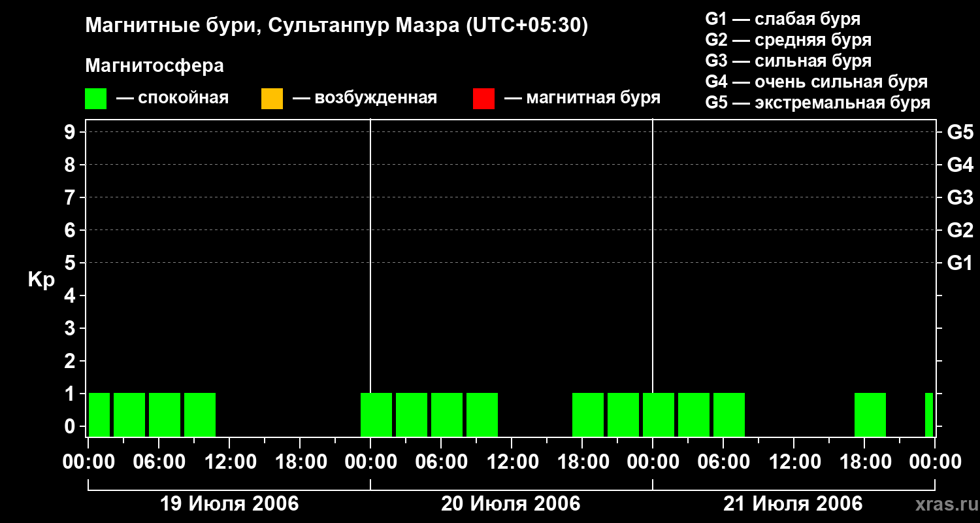Click the '18:00' time label above 19 Июля

[x=301, y=462]
